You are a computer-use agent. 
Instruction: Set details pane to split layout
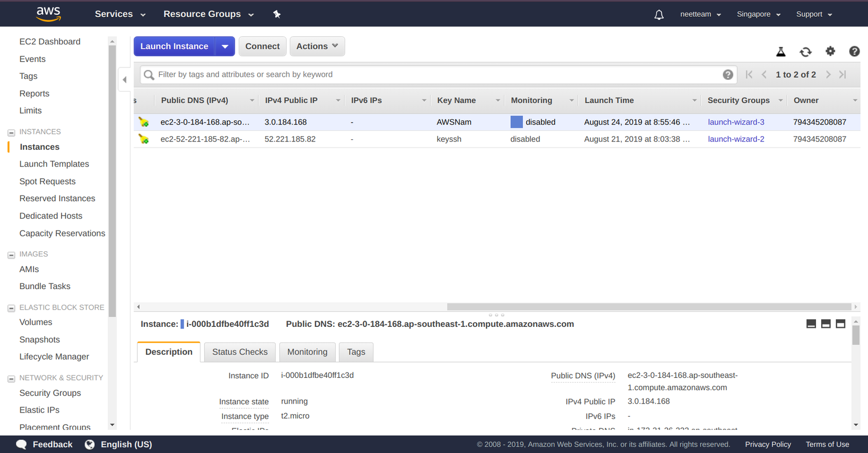826,324
